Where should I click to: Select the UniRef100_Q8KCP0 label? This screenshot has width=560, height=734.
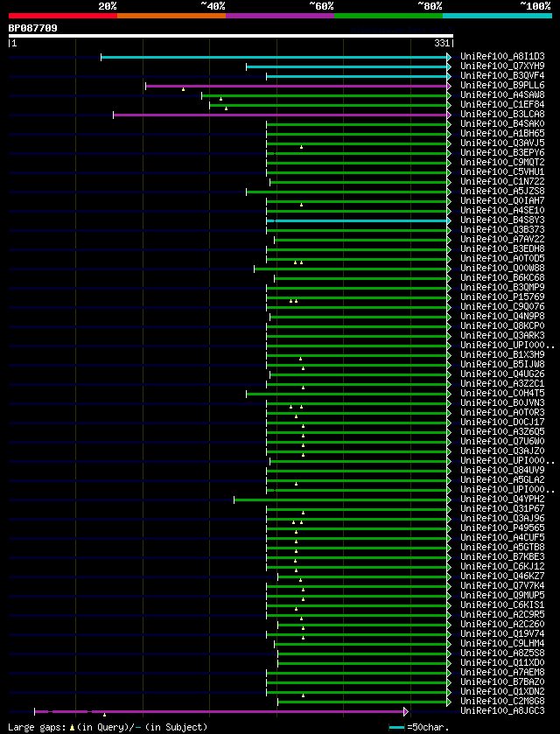(502, 325)
